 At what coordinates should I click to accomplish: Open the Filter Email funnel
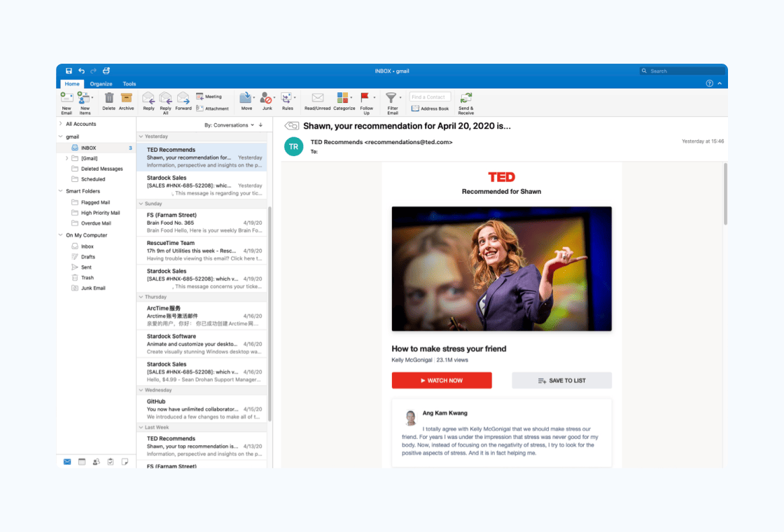point(393,103)
